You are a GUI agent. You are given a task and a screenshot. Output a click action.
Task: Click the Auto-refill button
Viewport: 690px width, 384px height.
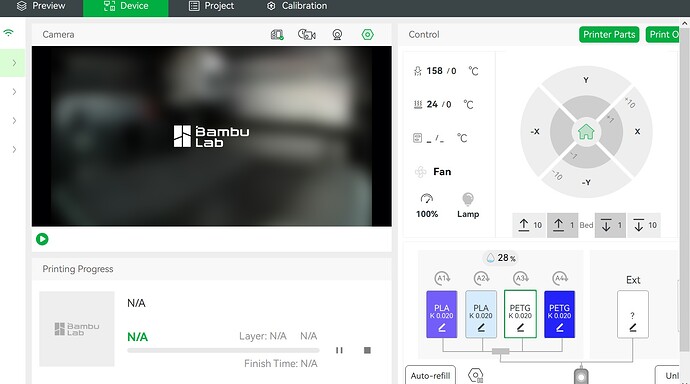point(430,375)
